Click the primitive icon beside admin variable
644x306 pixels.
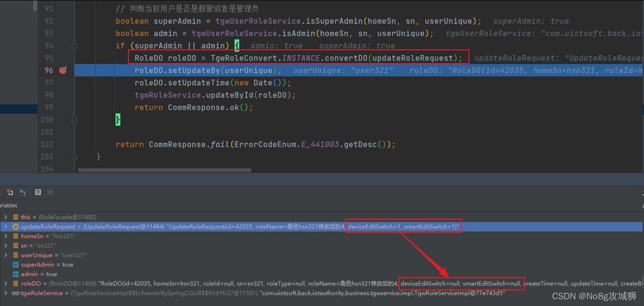click(16, 274)
